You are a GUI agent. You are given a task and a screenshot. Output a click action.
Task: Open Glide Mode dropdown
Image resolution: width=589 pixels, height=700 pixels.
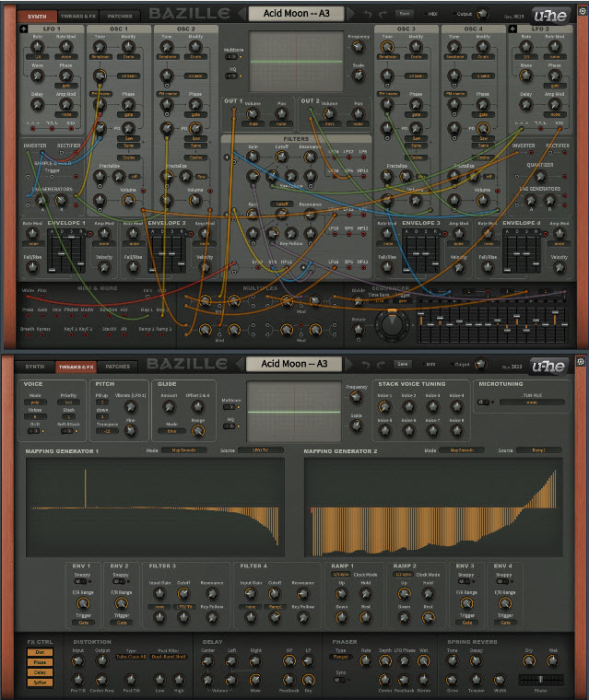(x=171, y=431)
